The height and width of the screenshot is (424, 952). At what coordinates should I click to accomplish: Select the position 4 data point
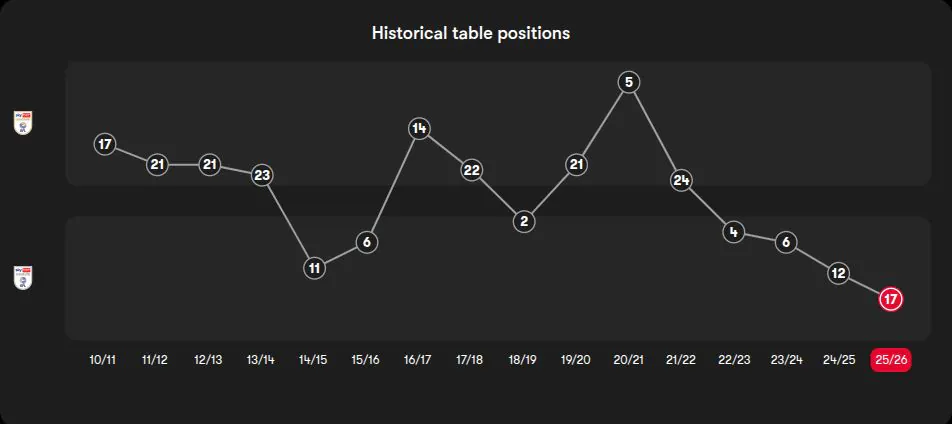click(x=734, y=232)
